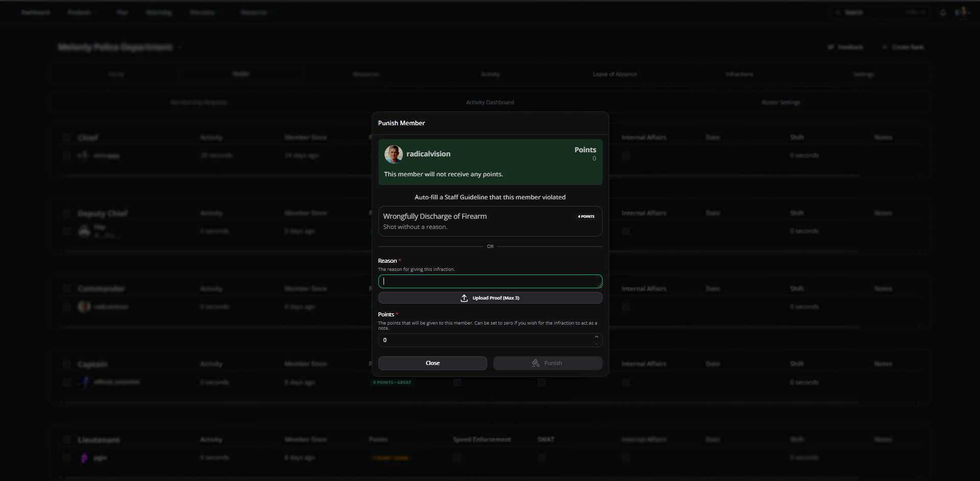Toggle Internal Affairs checkbox in Chief row

pos(626,155)
